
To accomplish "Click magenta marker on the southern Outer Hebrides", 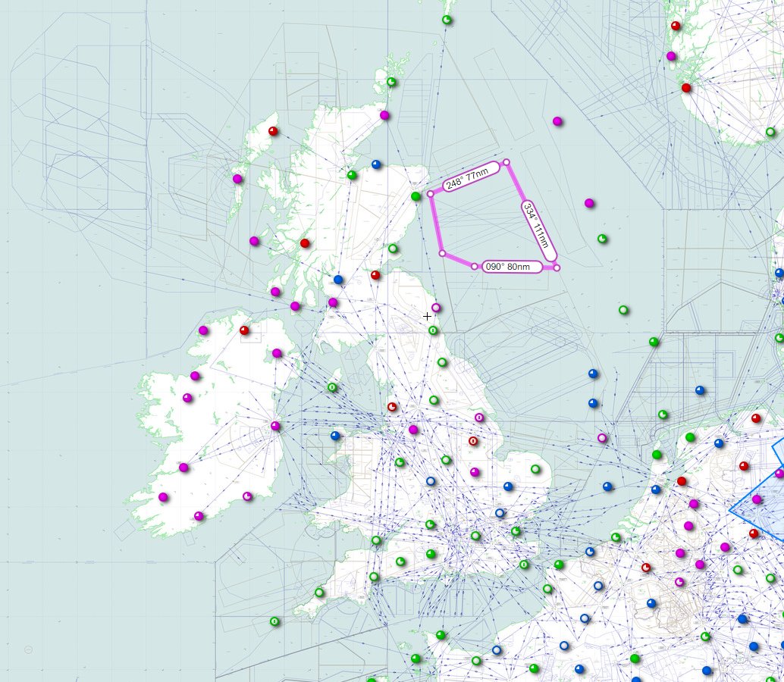I will [237, 179].
